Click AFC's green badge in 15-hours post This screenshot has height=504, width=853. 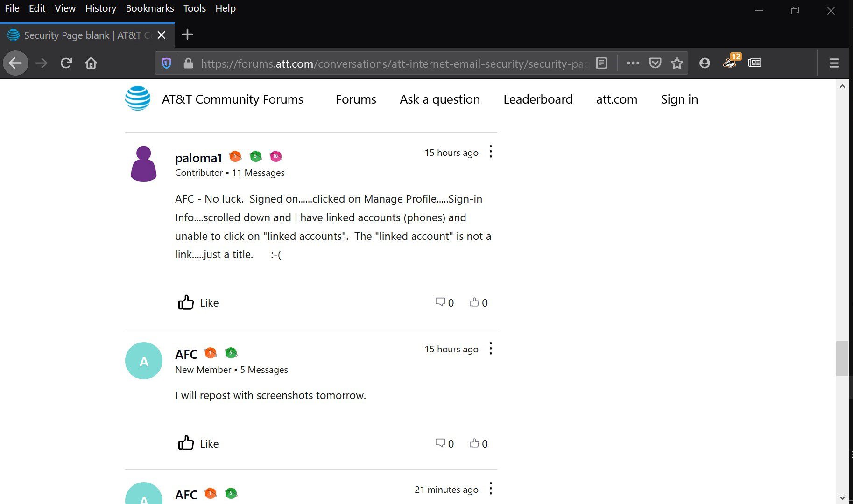pos(231,353)
